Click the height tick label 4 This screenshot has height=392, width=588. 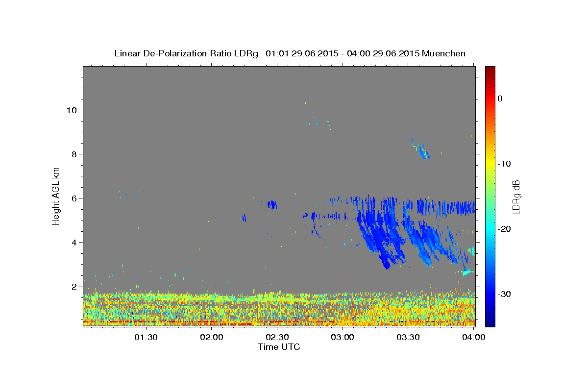click(75, 242)
